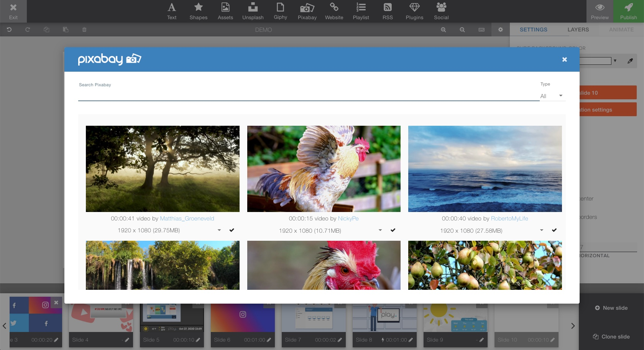Select the Slide 4 thumbnail
644x350 pixels.
coord(101,318)
